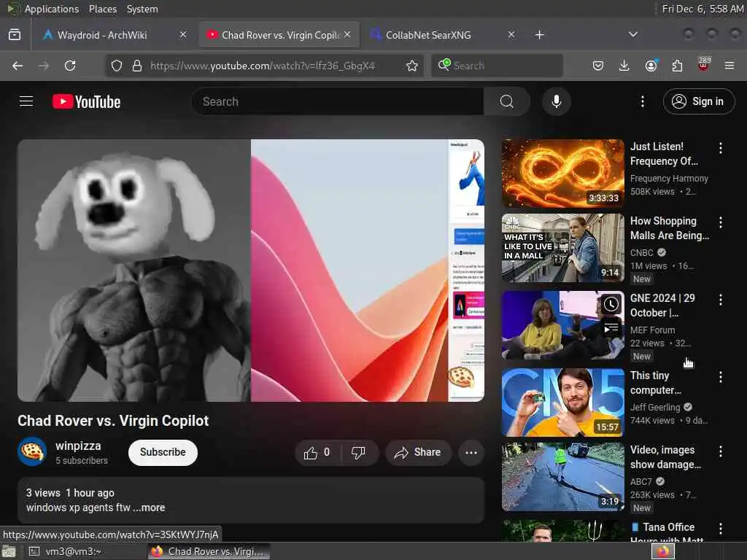
Task: Open options menu for Tana Office video
Action: click(720, 529)
